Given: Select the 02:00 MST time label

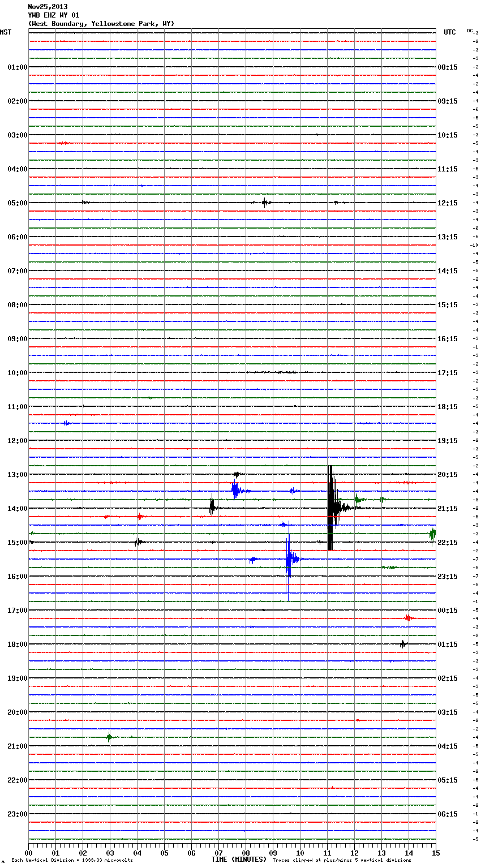Looking at the screenshot, I should (18, 101).
